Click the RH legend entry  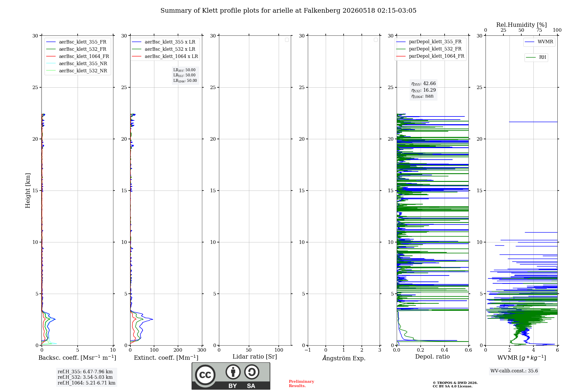click(536, 57)
